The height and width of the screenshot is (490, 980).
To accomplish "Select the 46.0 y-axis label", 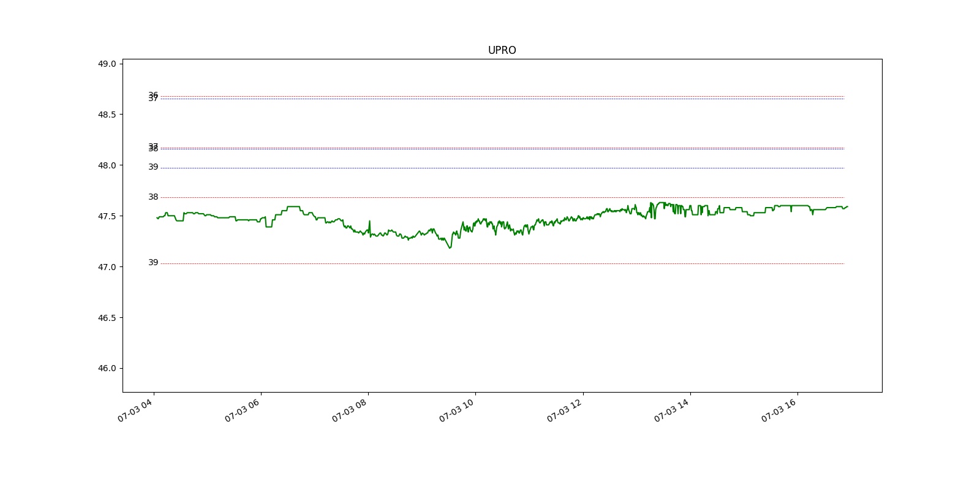I will [x=107, y=369].
